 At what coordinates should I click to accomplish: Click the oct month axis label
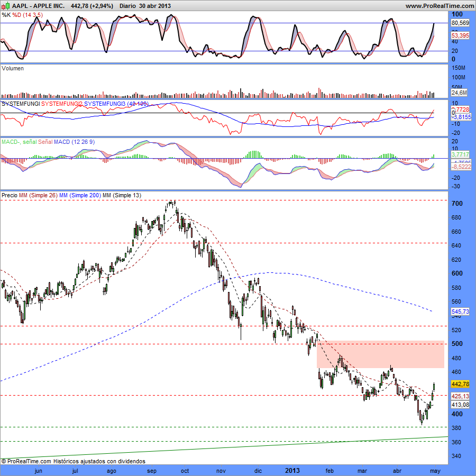pos(185,471)
